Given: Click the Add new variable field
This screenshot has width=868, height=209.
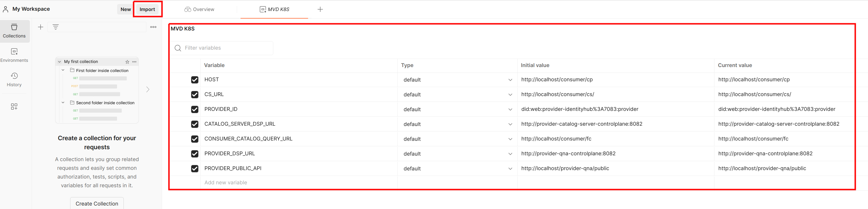Looking at the screenshot, I should 299,183.
